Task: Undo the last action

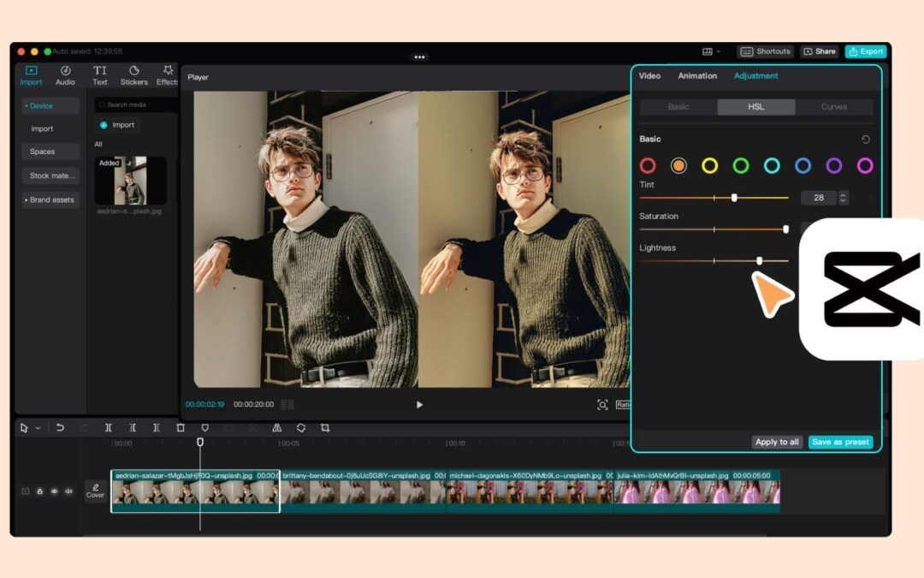Action: [x=60, y=427]
